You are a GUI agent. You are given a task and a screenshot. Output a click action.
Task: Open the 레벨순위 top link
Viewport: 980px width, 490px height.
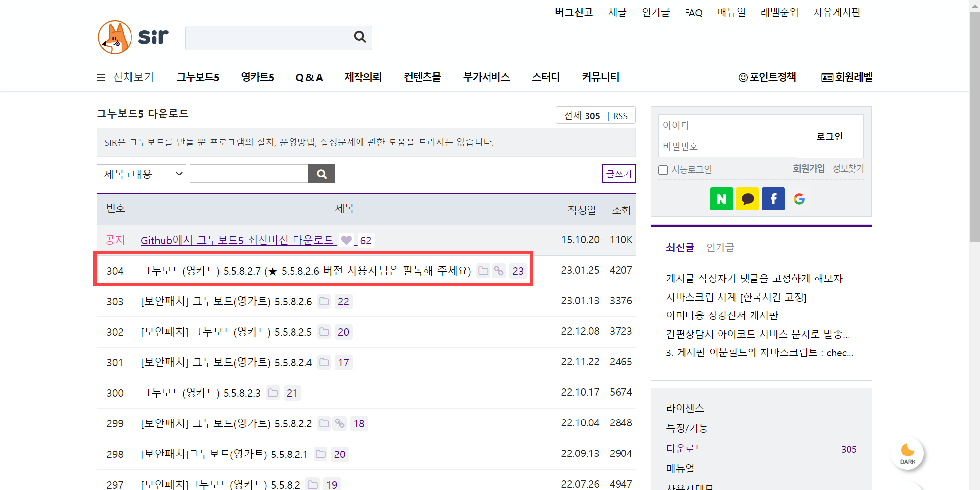(780, 12)
